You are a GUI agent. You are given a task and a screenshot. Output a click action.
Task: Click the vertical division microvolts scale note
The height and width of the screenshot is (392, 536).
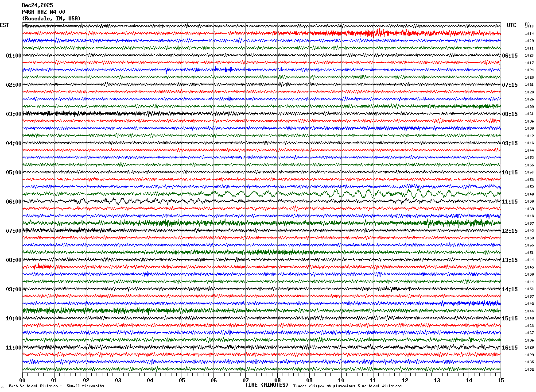(56, 386)
